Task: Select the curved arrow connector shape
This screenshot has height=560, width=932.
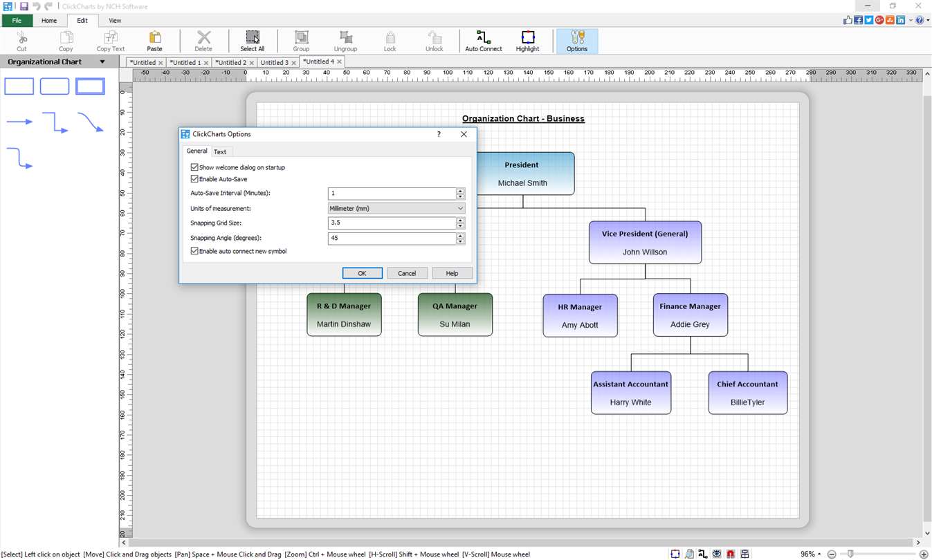Action: pos(90,122)
